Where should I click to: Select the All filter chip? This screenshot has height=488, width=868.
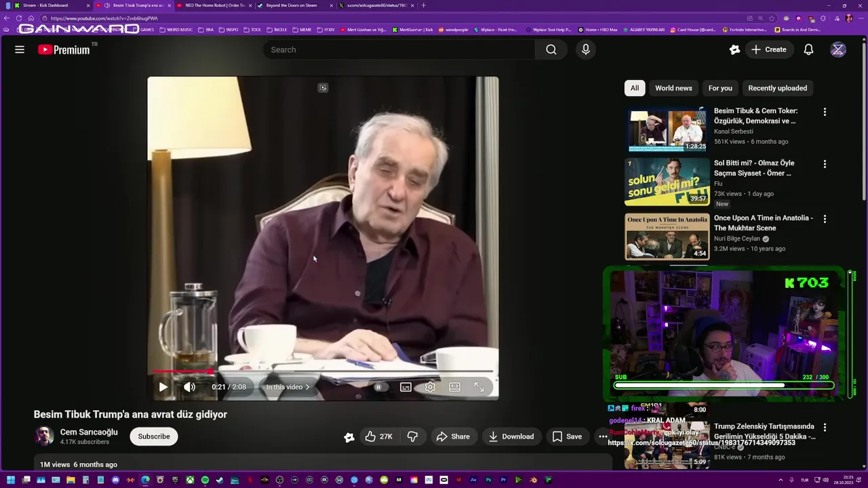tap(635, 88)
